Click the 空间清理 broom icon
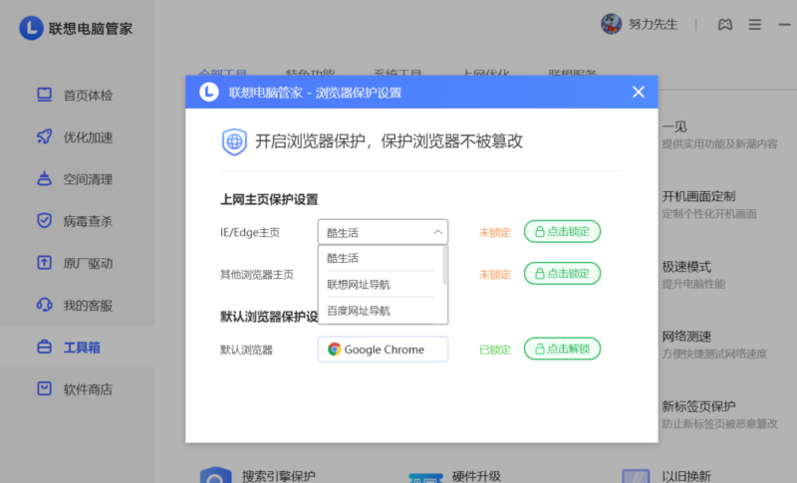The image size is (797, 483). [44, 179]
